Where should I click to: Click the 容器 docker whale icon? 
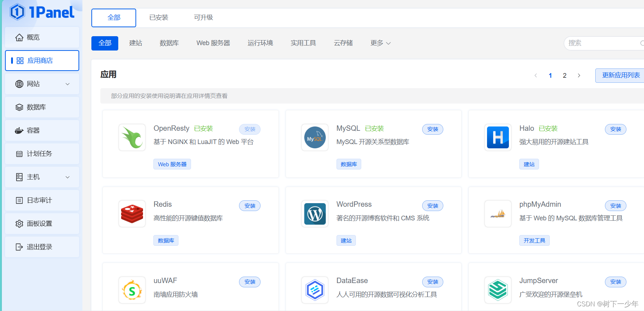[19, 130]
